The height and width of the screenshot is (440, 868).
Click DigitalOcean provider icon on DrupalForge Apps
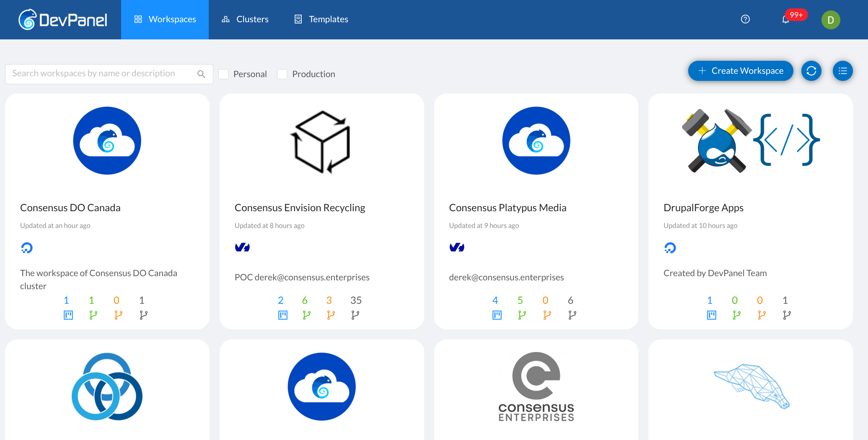[670, 248]
